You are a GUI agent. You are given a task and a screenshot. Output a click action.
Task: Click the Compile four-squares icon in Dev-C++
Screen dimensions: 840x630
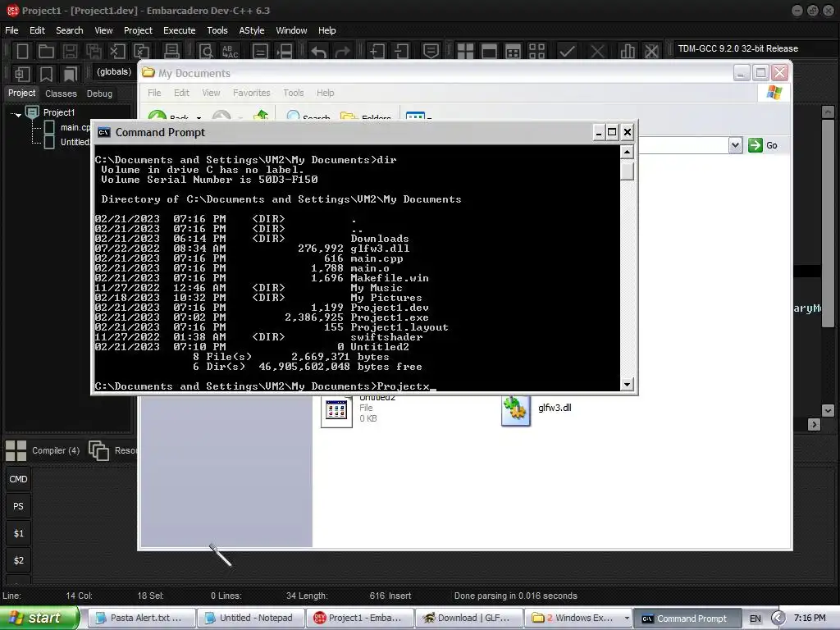coord(465,52)
